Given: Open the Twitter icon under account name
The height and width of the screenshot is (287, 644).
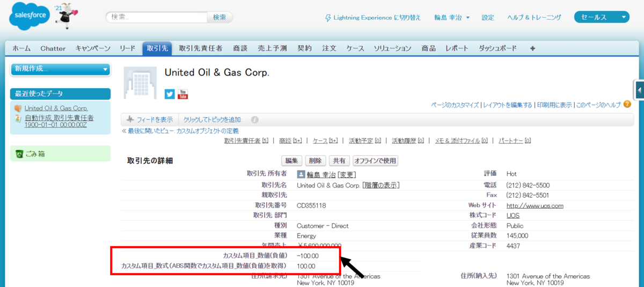Looking at the screenshot, I should [x=170, y=94].
